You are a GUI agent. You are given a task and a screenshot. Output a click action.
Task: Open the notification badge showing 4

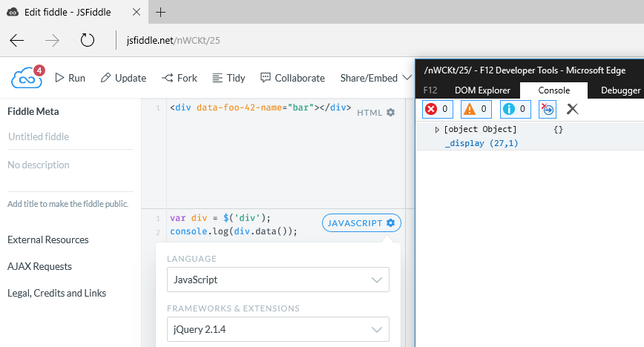(39, 70)
